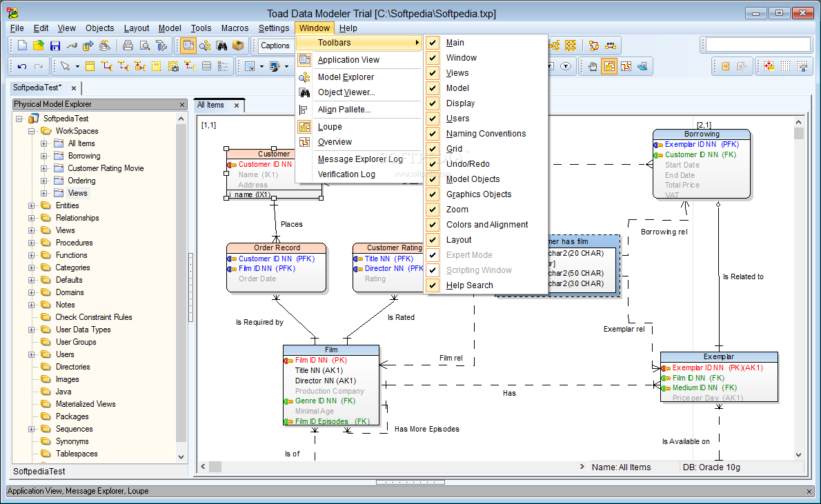
Task: Click the Film entity header
Action: pyautogui.click(x=331, y=350)
